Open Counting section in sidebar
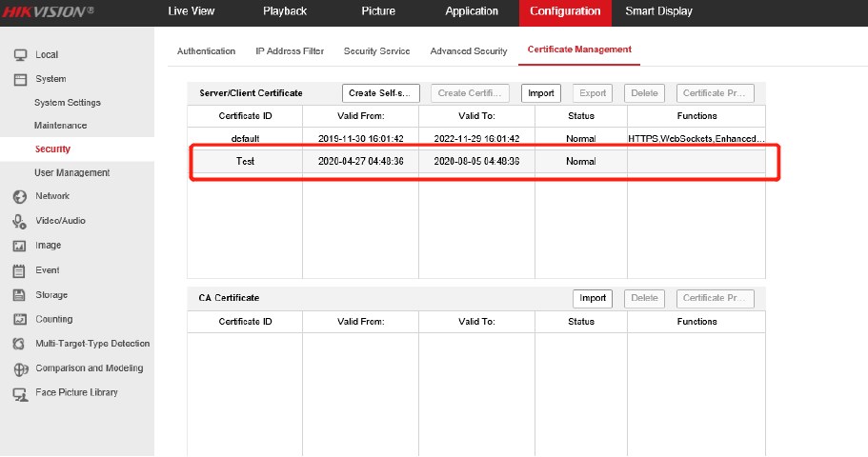This screenshot has width=868, height=457. tap(53, 320)
